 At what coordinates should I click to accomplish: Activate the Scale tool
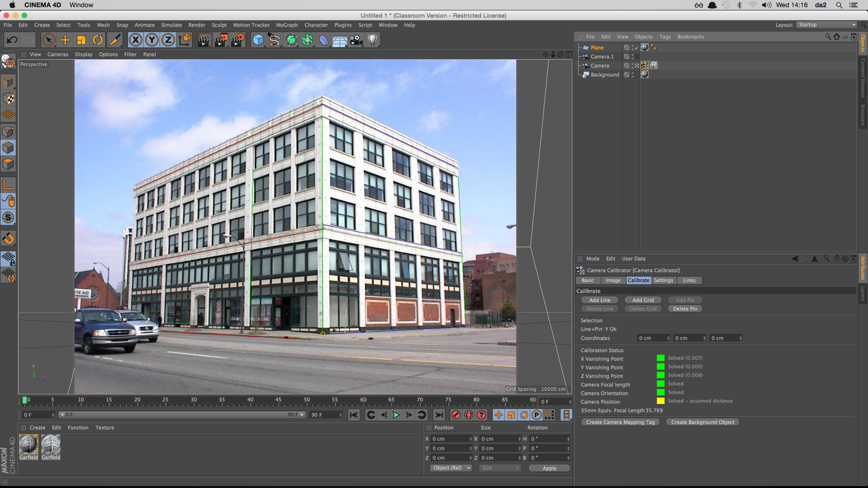click(x=81, y=40)
